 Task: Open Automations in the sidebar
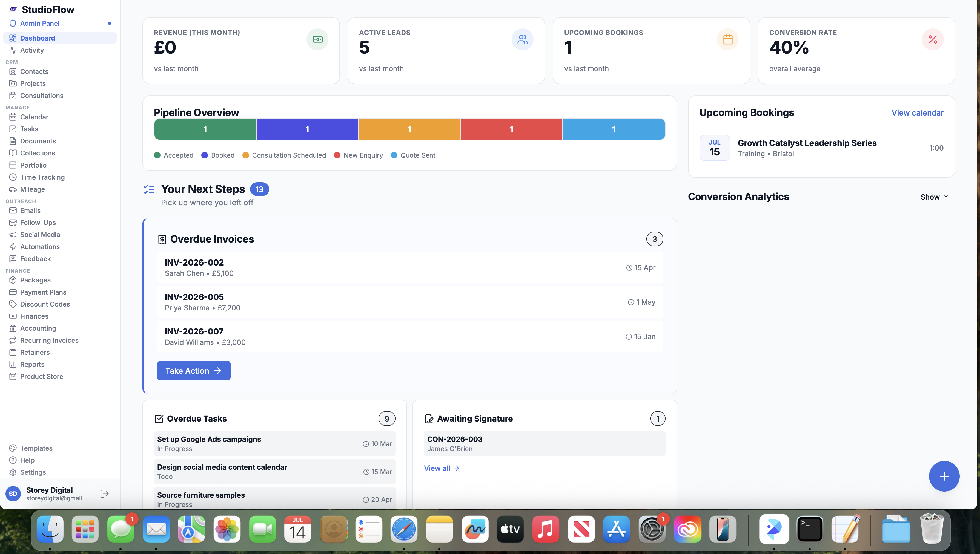click(60, 247)
